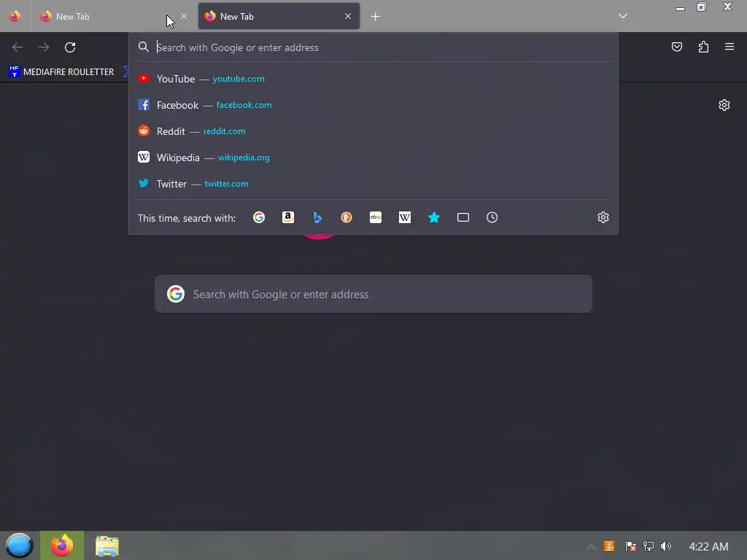Image resolution: width=747 pixels, height=560 pixels.
Task: Open Facebook suggestion facebook.com
Action: (373, 105)
